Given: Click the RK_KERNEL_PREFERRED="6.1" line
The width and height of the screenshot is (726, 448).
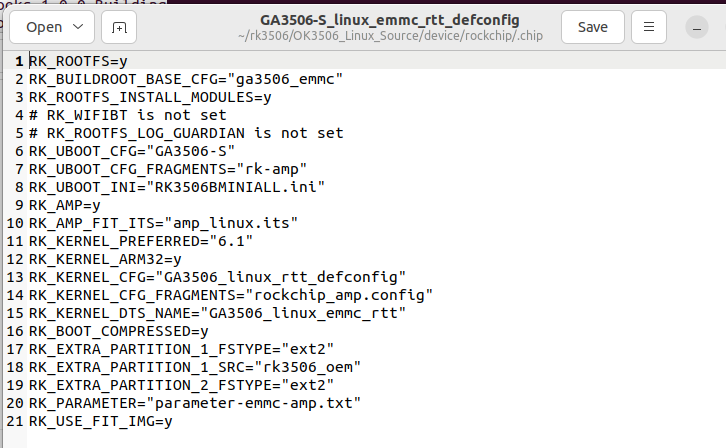Looking at the screenshot, I should click(140, 241).
